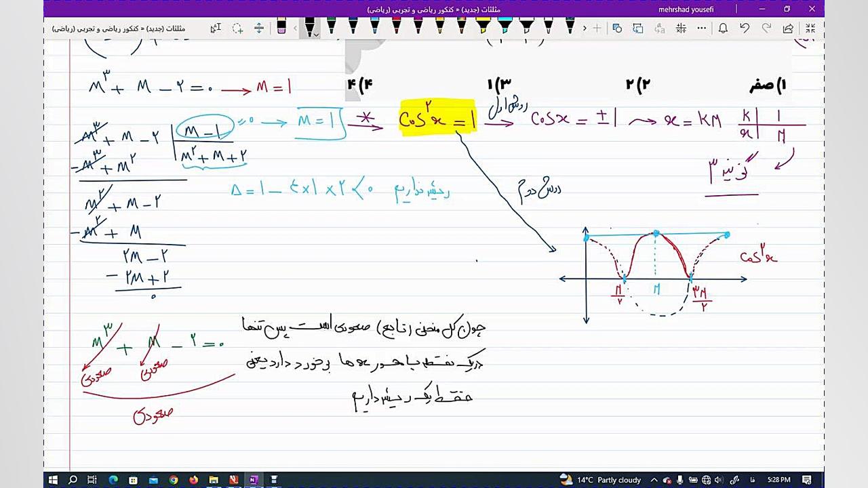Click the microphone tray icon
The width and height of the screenshot is (868, 488).
(x=680, y=480)
